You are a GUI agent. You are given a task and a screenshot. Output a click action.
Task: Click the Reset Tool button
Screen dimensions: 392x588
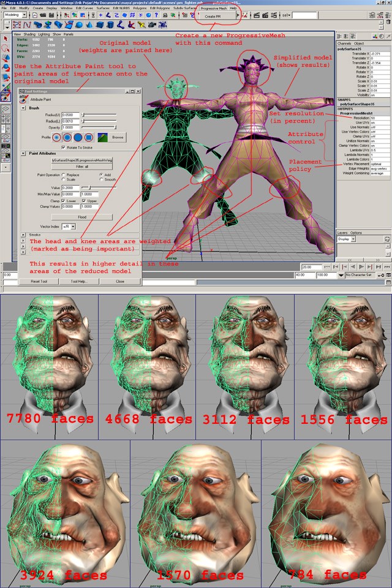click(x=39, y=281)
